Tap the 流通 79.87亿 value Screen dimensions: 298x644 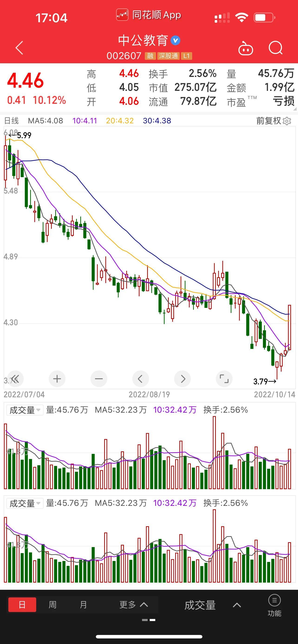coord(198,101)
